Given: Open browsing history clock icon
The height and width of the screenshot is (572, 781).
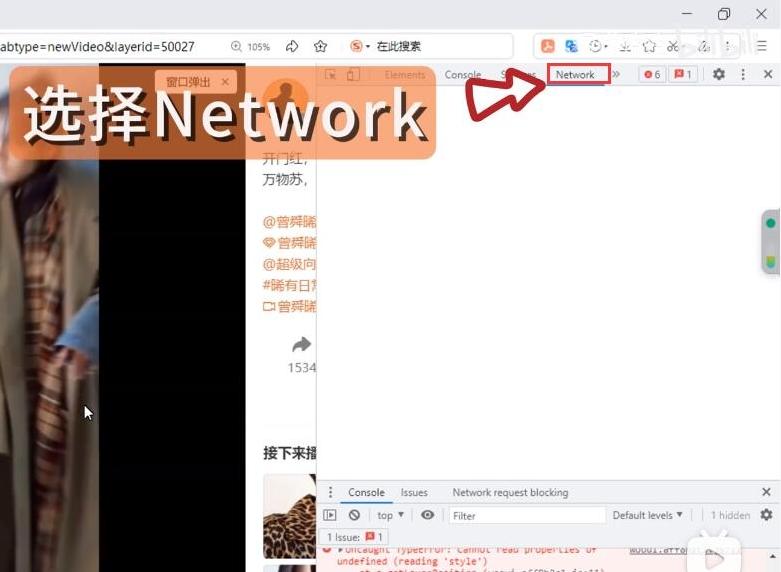Looking at the screenshot, I should (x=597, y=46).
